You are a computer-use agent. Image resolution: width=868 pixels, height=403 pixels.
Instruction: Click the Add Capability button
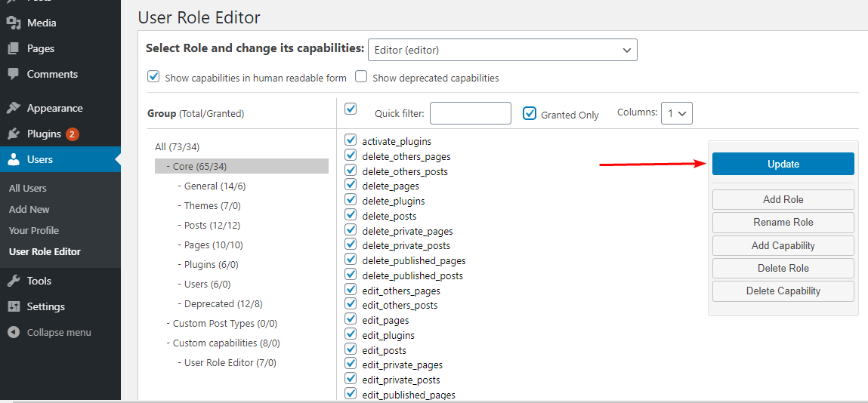point(783,245)
